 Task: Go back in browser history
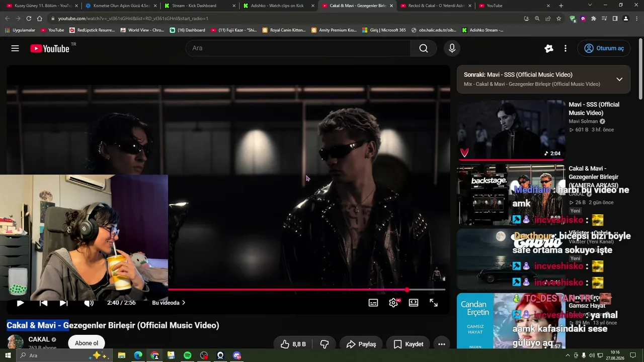(x=7, y=19)
